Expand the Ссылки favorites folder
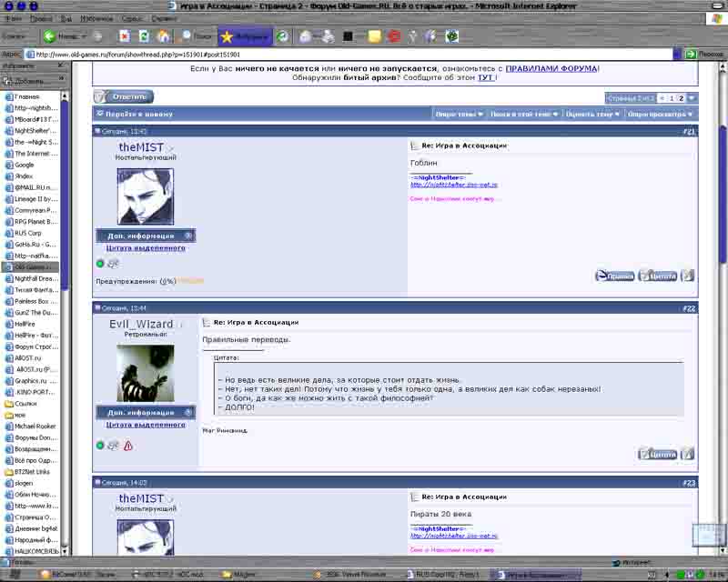Viewport: 728px width, 582px height. click(x=21, y=404)
